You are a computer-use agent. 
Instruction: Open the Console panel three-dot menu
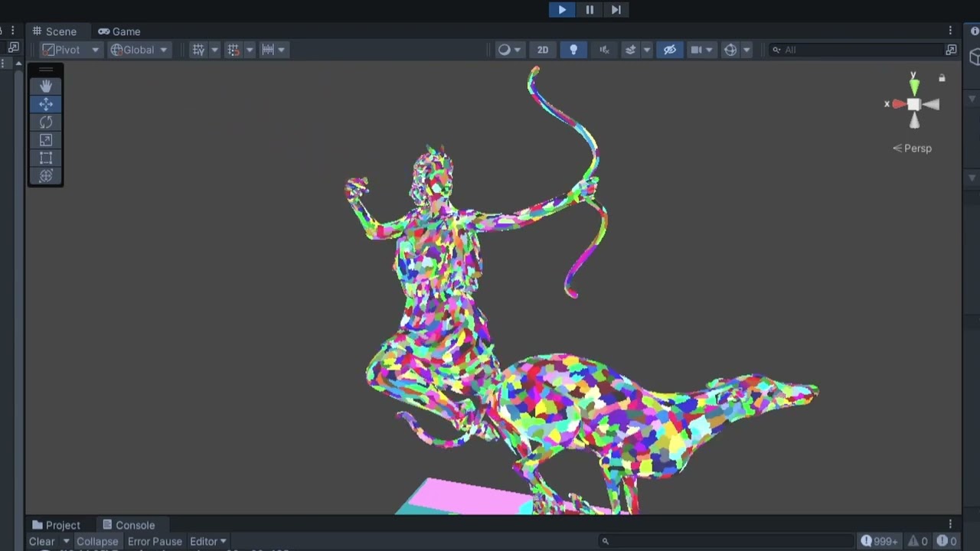click(950, 524)
